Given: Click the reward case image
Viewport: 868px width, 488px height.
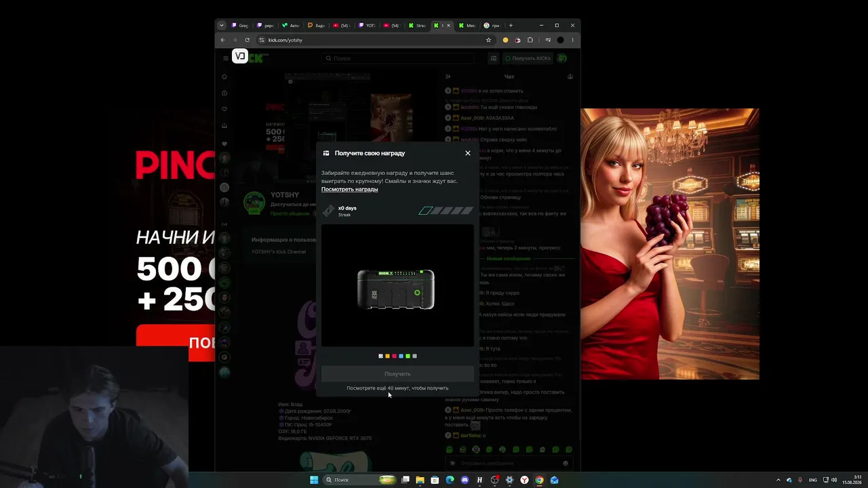Looking at the screenshot, I should click(396, 289).
